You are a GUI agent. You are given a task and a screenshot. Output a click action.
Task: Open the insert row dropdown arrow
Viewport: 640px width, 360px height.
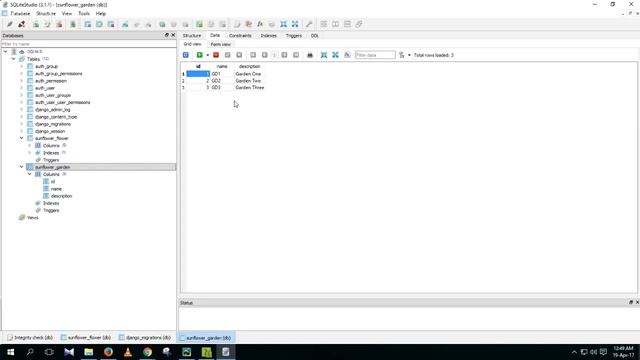[x=207, y=55]
